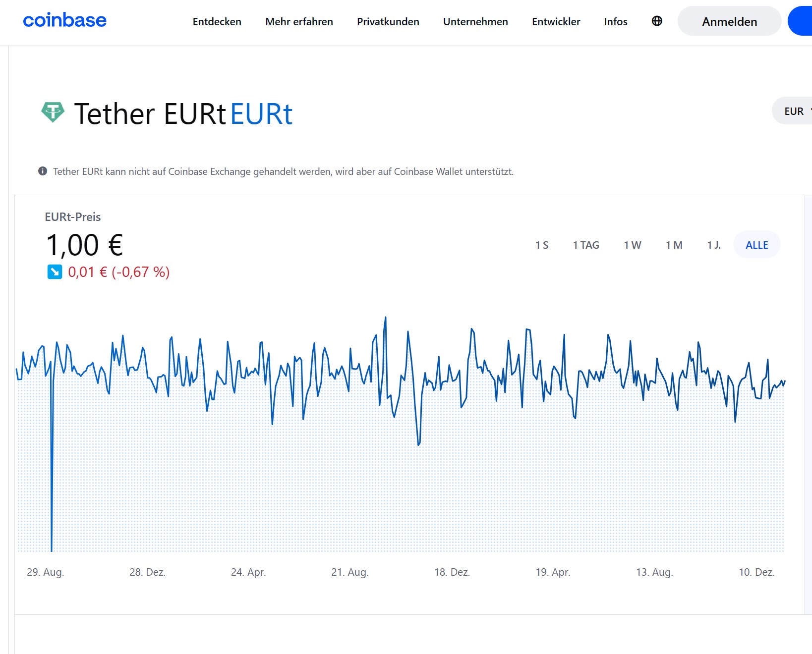Select the ALLE time range
This screenshot has width=812, height=654.
(x=756, y=245)
